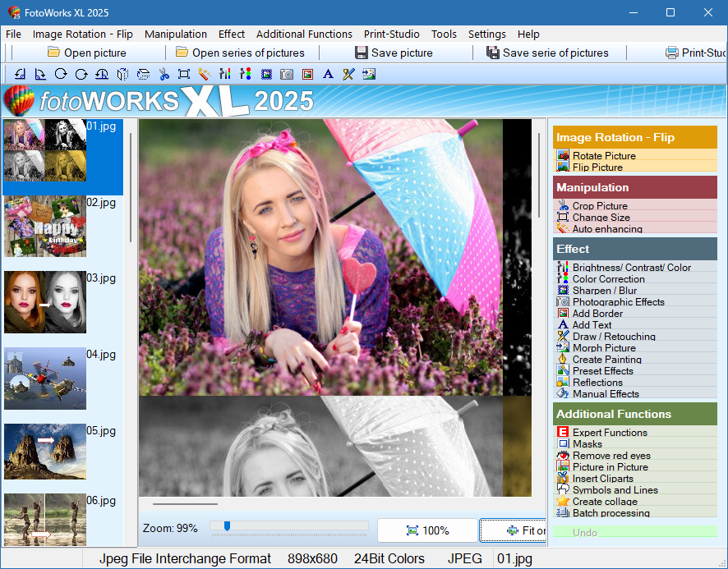The height and width of the screenshot is (569, 728).
Task: Click the color correction toolbar icon
Action: 245,74
